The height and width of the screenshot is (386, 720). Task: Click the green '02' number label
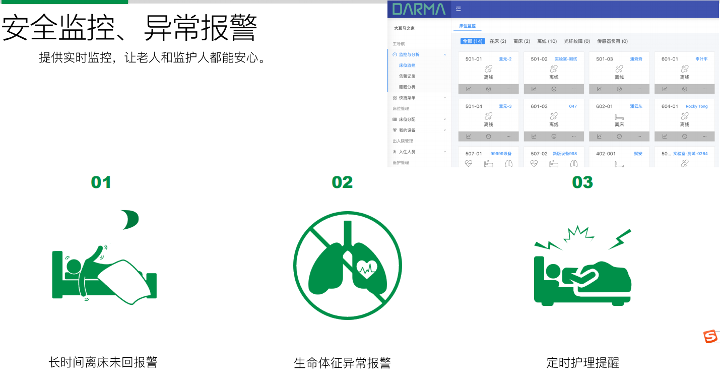(342, 182)
